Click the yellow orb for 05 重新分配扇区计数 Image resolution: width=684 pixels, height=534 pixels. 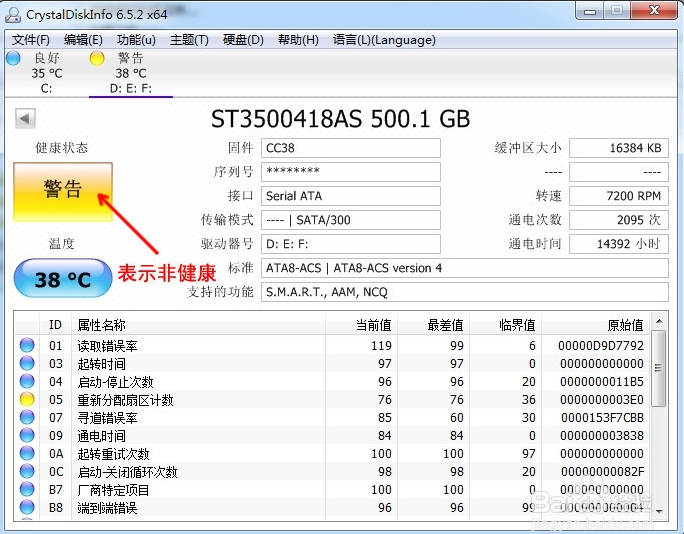tap(27, 399)
